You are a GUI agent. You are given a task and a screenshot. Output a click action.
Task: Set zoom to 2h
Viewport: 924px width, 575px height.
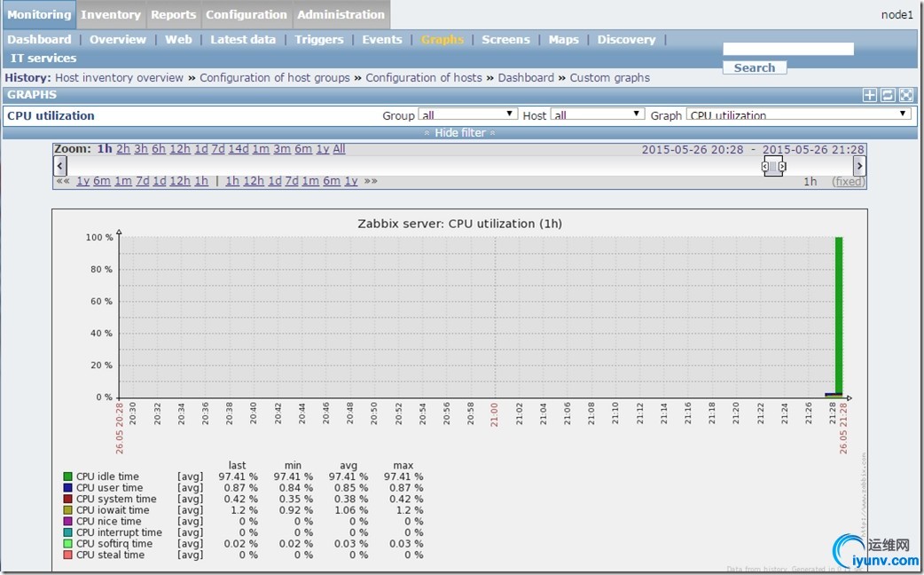coord(123,149)
